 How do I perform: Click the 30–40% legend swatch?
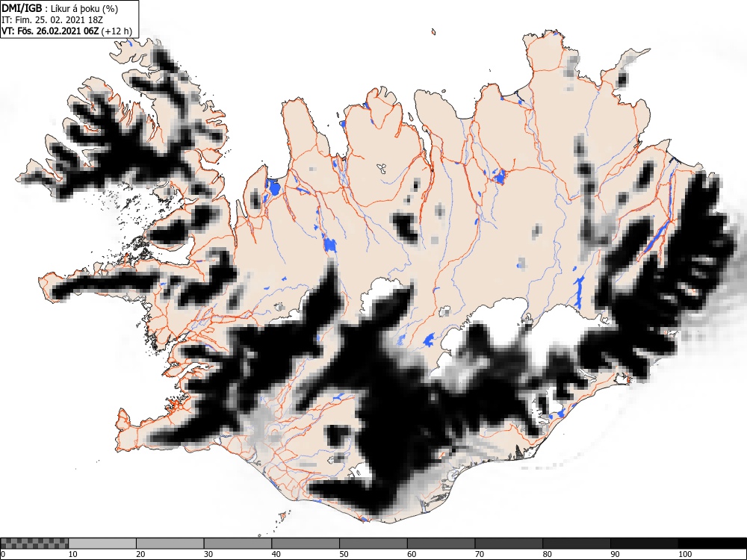click(x=238, y=544)
